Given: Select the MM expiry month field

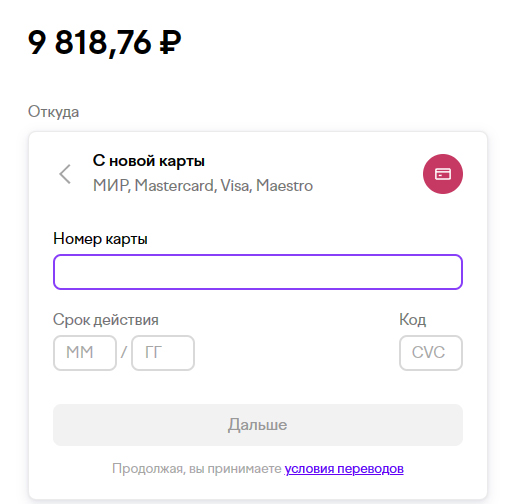Looking at the screenshot, I should coord(85,353).
